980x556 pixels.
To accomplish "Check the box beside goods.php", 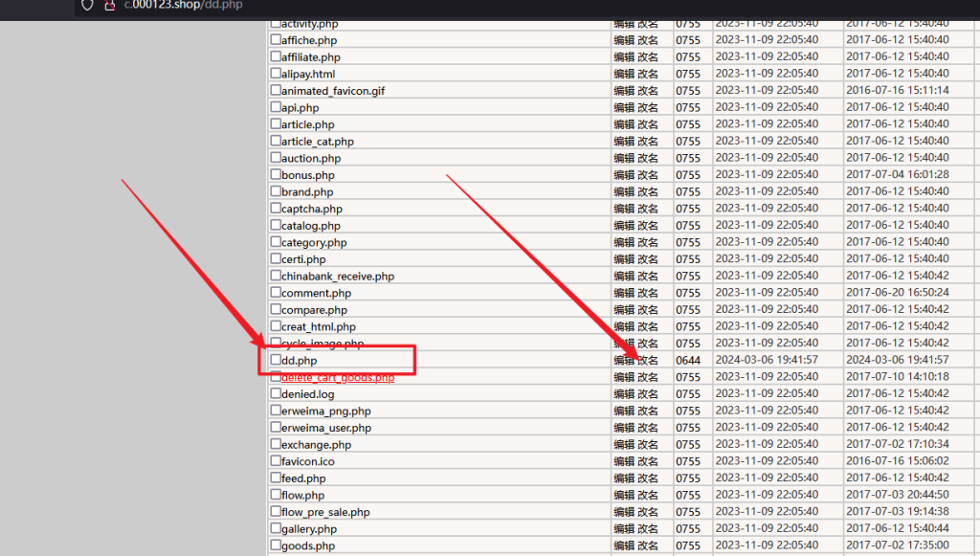I will [x=276, y=545].
